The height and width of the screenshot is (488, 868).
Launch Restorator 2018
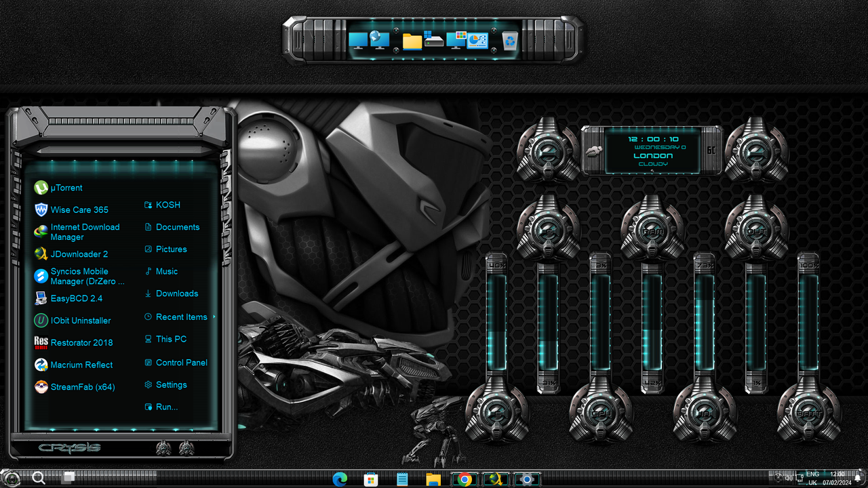[x=73, y=342]
